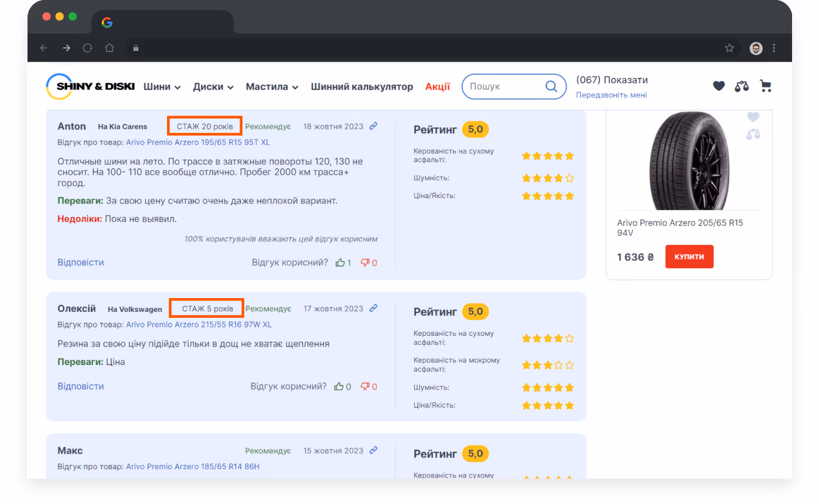Click the search magnifier icon
Screen dimensions: 819x504
coord(551,86)
